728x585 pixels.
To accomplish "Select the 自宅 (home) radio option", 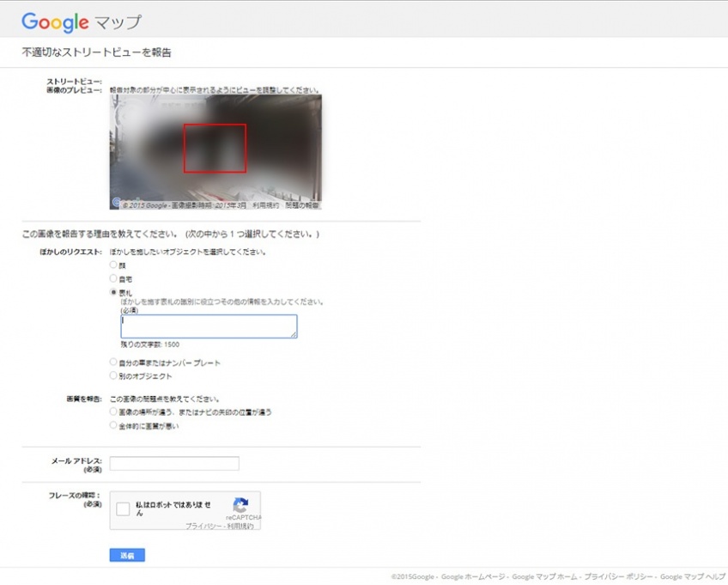I will (113, 279).
